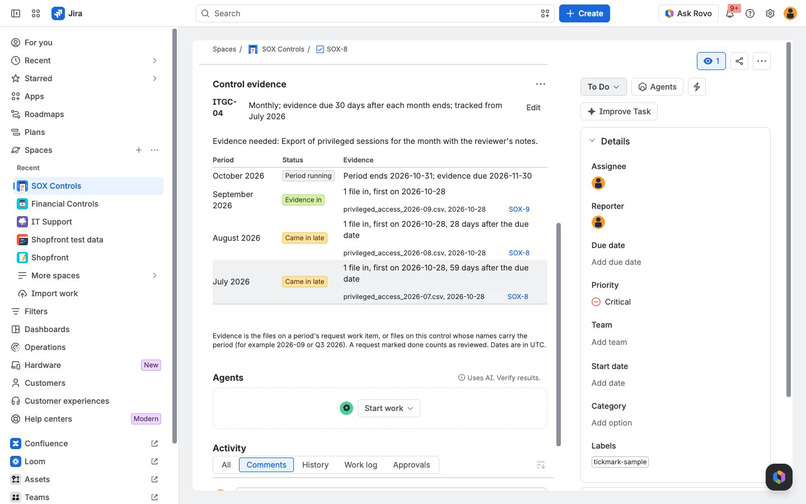The height and width of the screenshot is (504, 806).
Task: Switch to the All activity tab
Action: [x=226, y=465]
